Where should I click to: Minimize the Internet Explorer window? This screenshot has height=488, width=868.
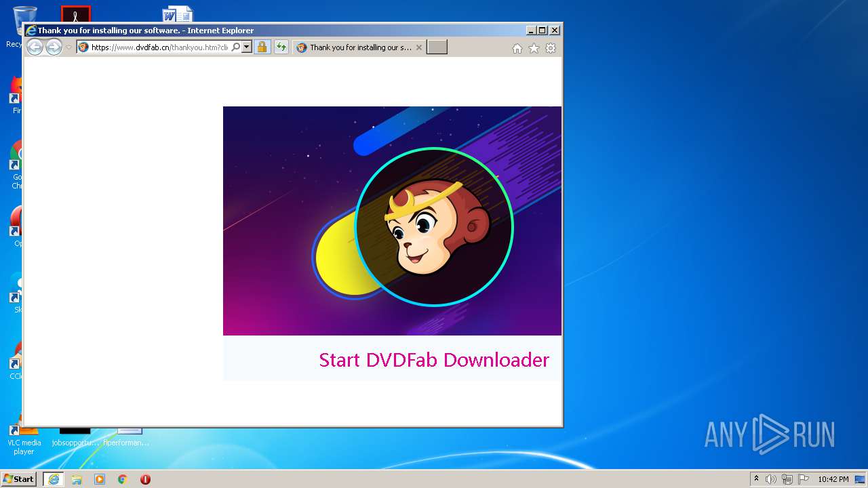[x=531, y=30]
